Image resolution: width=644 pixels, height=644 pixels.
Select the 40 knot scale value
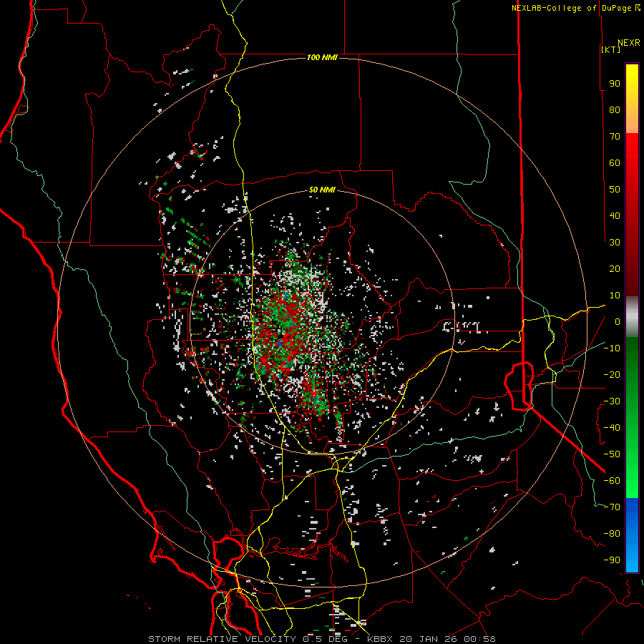(x=615, y=215)
